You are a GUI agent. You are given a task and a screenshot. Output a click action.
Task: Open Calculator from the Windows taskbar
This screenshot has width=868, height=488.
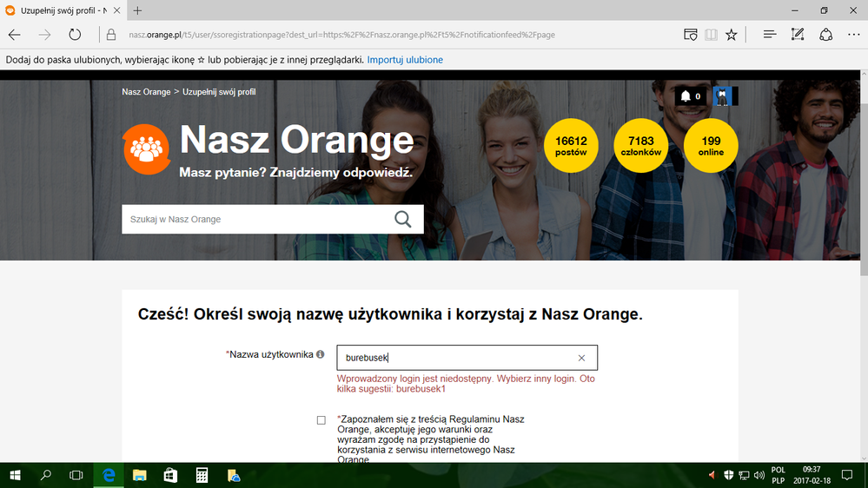(x=202, y=475)
